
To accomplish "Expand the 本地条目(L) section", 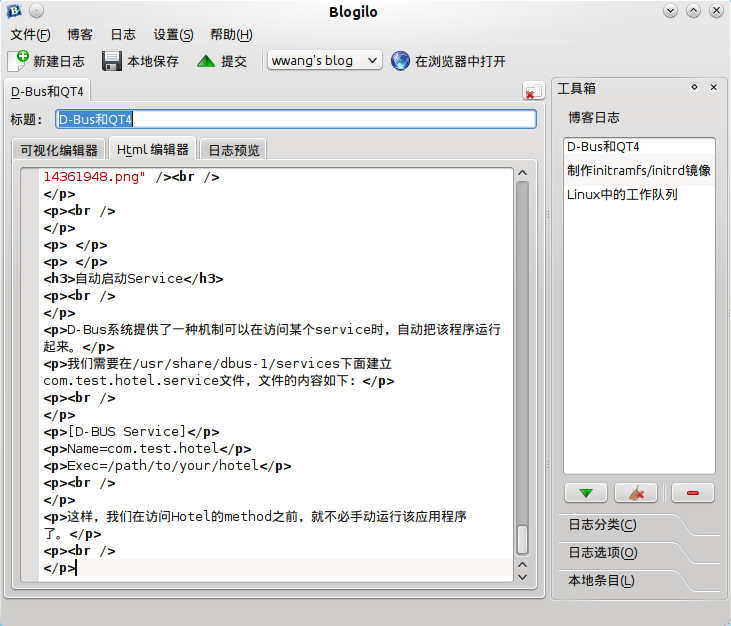I will point(601,581).
